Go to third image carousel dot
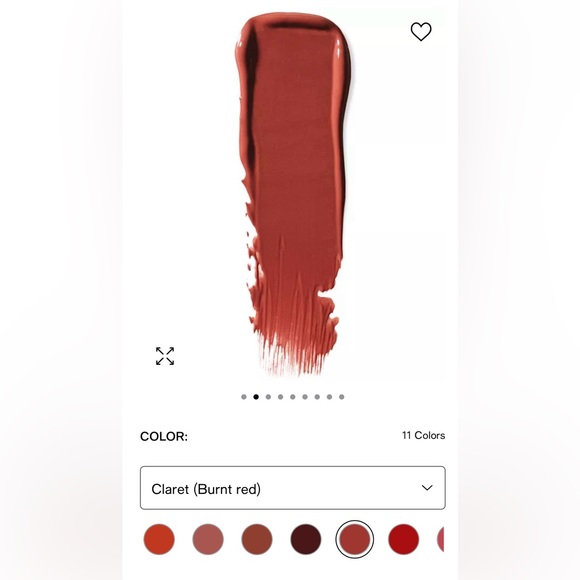This screenshot has width=580, height=580. click(268, 397)
